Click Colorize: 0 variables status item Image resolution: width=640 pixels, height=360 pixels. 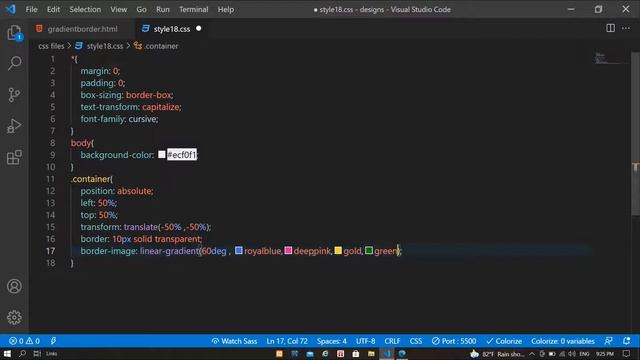(x=562, y=341)
